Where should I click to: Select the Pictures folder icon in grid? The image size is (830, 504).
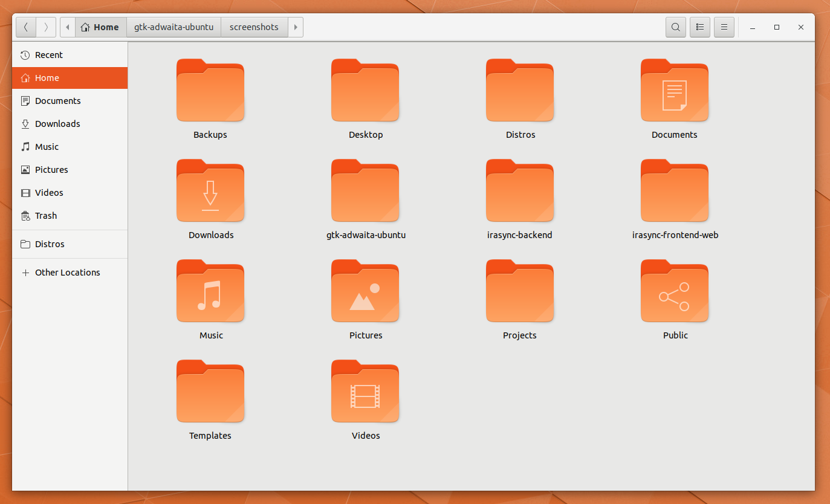(x=365, y=292)
